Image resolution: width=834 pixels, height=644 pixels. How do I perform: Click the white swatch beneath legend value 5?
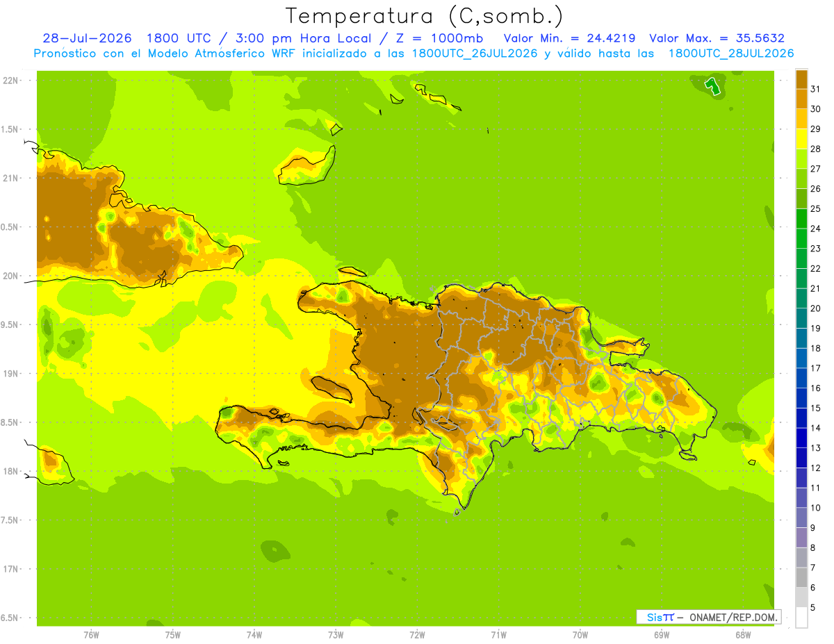(801, 617)
